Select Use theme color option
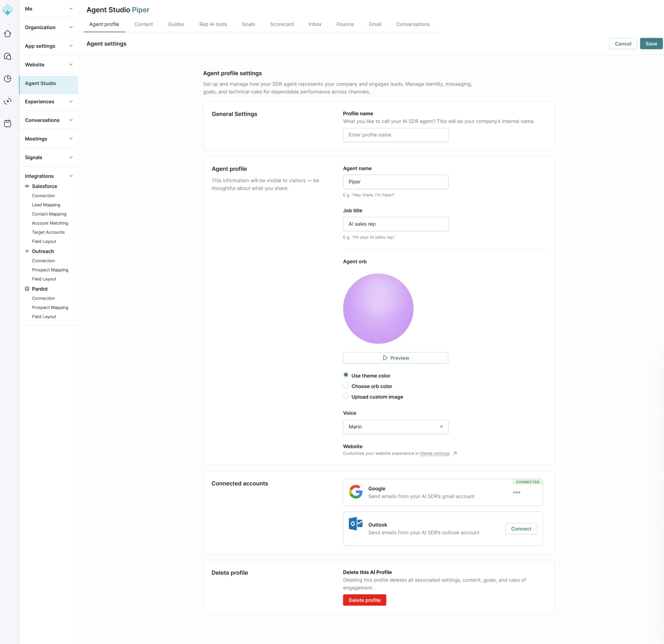 click(x=346, y=375)
